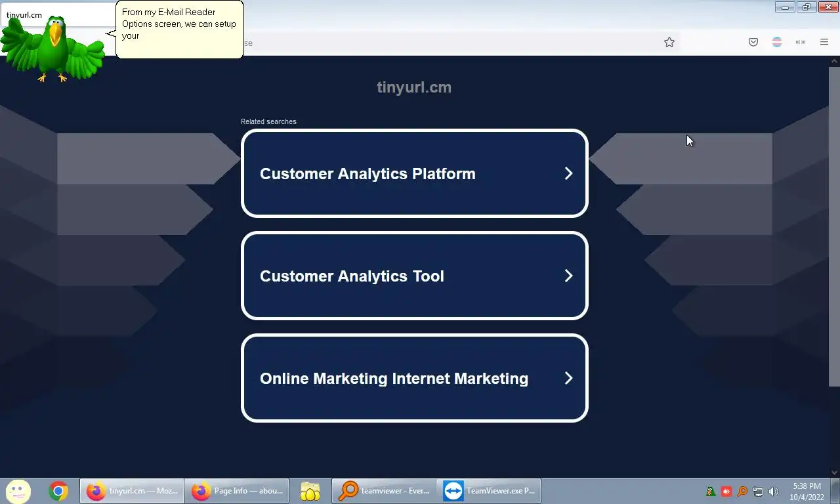Switch to TeamViewer.exe taskbar window
840x504 pixels.
coord(489,491)
